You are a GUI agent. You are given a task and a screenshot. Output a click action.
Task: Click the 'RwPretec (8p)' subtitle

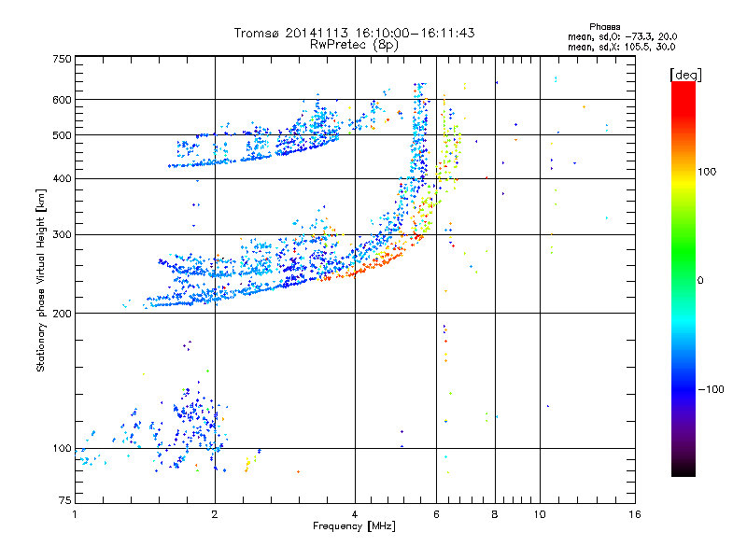click(x=354, y=45)
